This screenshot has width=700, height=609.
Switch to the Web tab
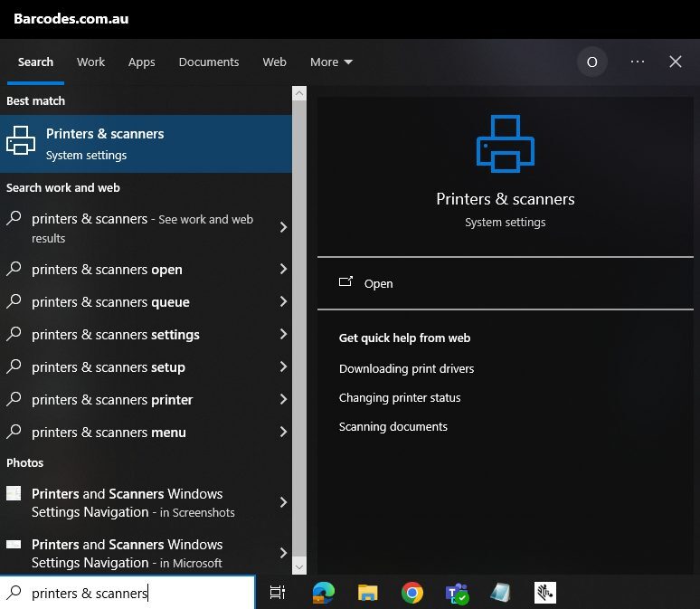pos(274,62)
